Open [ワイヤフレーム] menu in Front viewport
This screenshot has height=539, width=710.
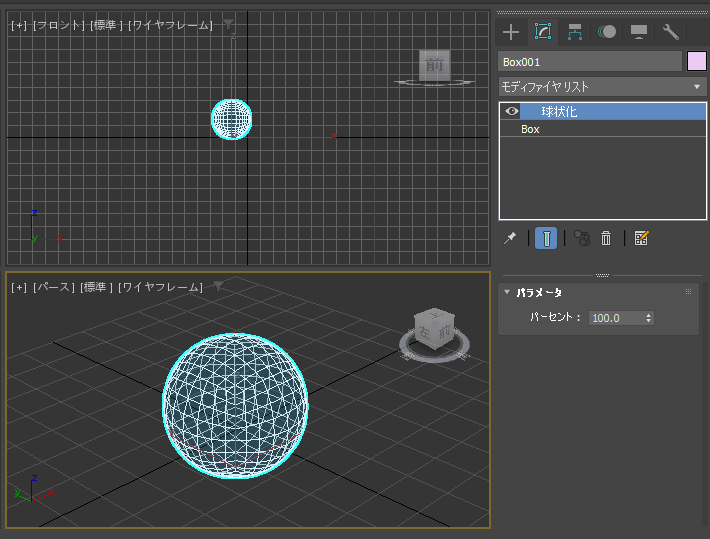coord(170,25)
